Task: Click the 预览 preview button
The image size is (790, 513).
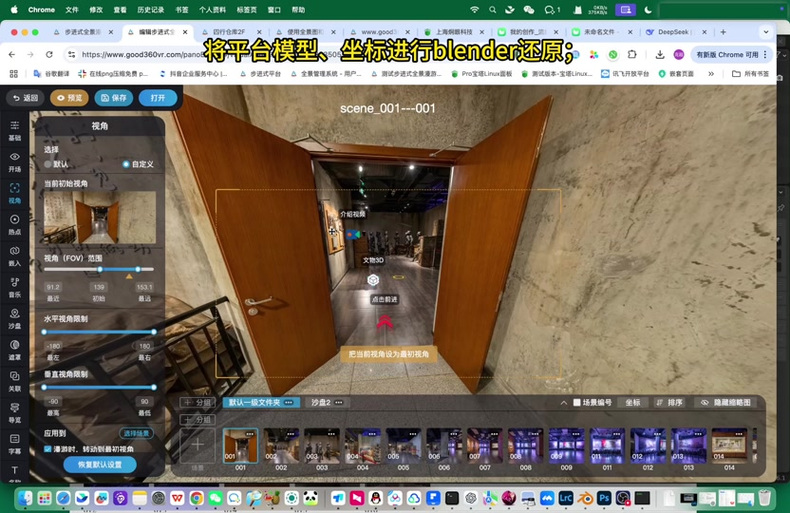Action: [69, 98]
